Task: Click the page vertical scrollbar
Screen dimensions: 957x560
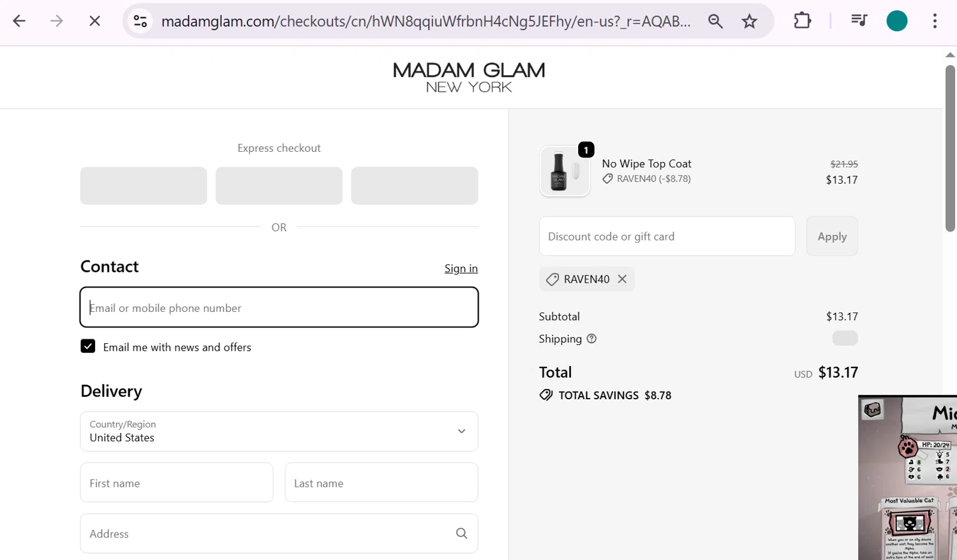Action: point(950,149)
